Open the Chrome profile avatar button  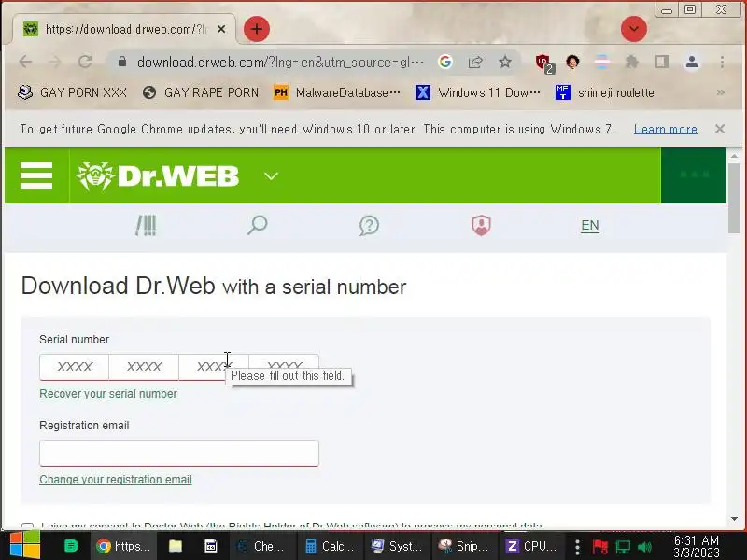692,62
